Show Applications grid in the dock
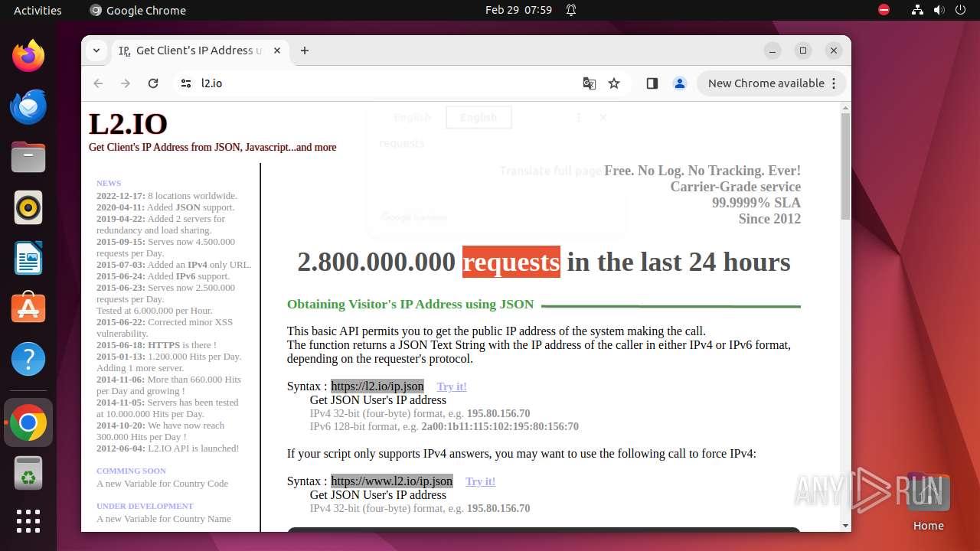This screenshot has height=551, width=980. (28, 521)
